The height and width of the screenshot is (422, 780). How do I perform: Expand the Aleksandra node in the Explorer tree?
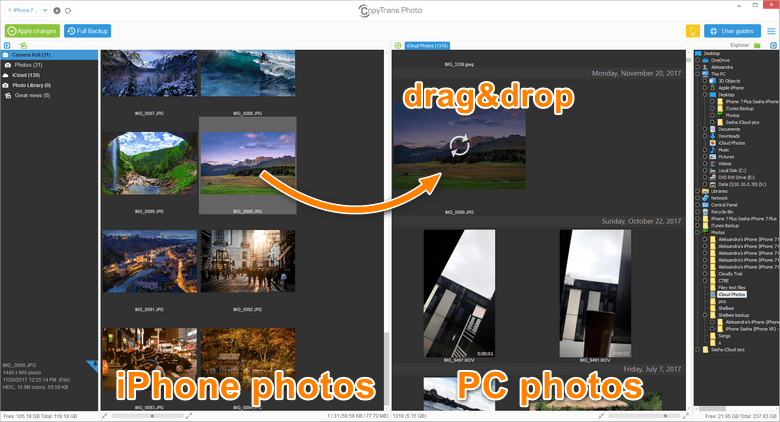point(698,67)
